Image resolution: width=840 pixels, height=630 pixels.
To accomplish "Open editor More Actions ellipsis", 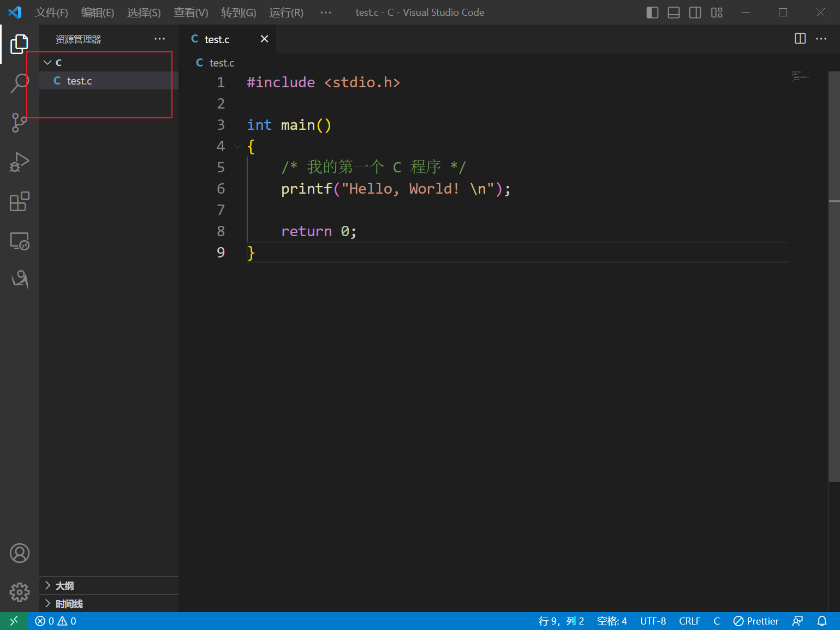I will [821, 39].
